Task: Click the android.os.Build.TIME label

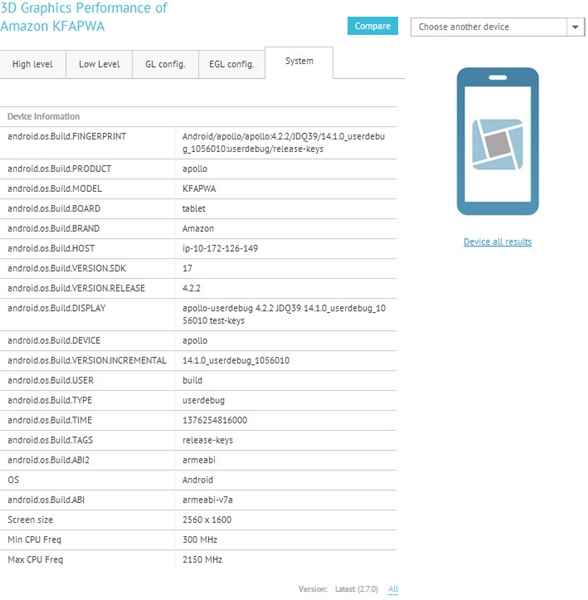Action: pos(50,420)
